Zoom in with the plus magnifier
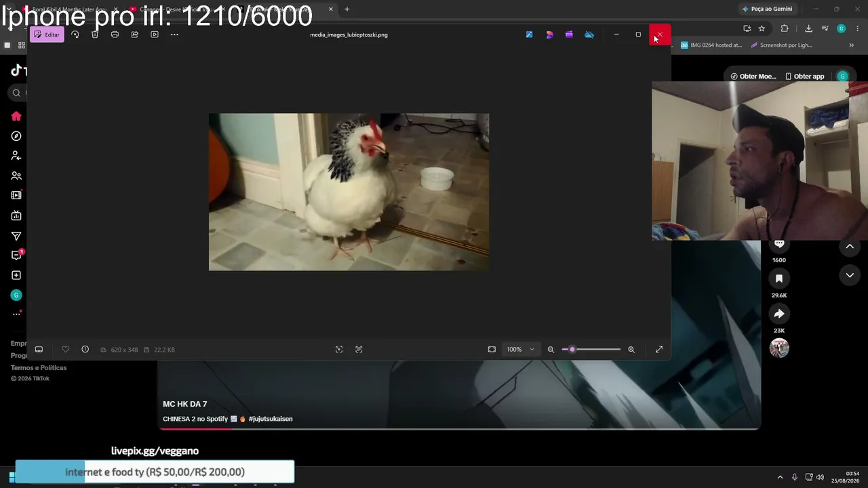Screen dimensions: 868x488 (x=631, y=350)
